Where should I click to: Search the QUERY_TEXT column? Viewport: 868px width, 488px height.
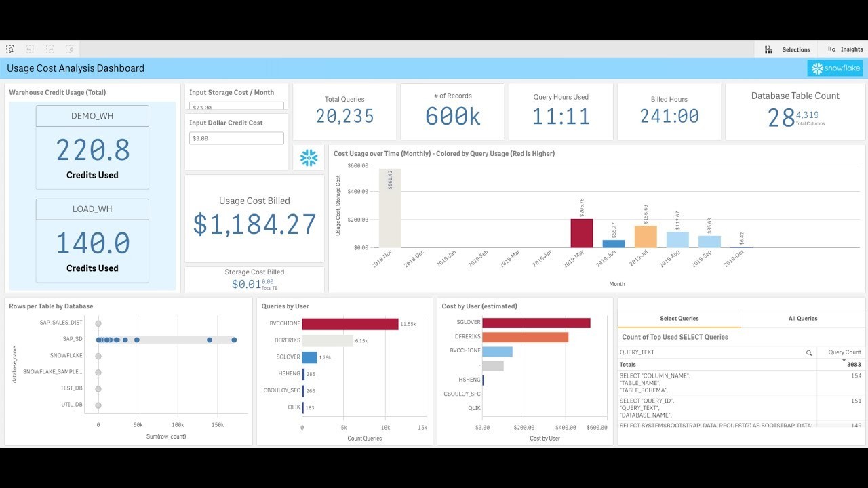click(809, 353)
